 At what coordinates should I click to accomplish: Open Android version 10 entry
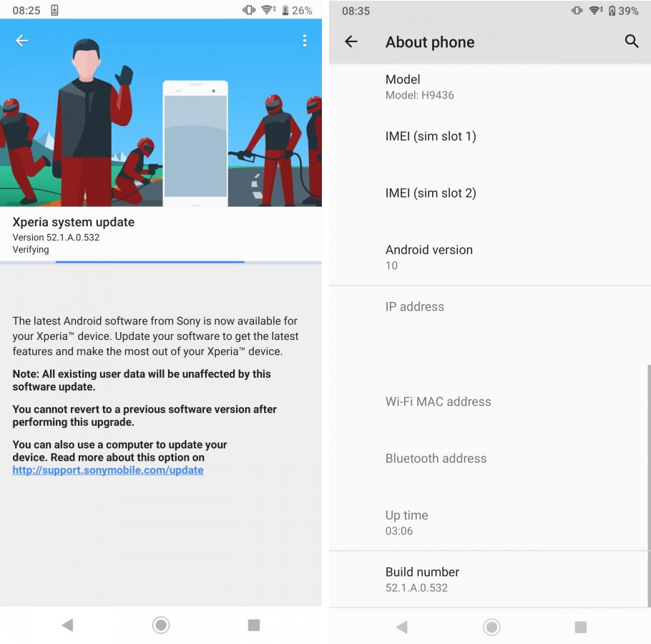[490, 257]
